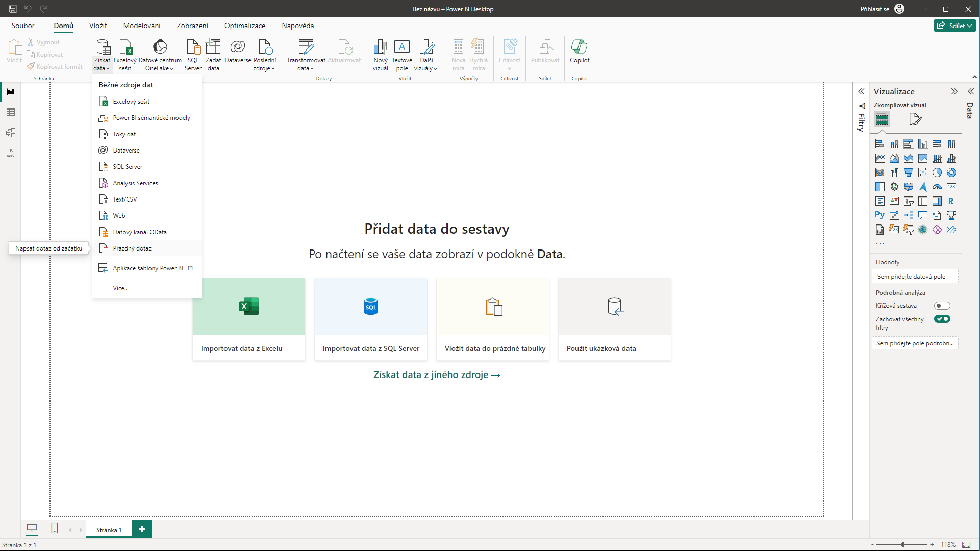Select the stacked bar chart visual
Image resolution: width=980 pixels, height=551 pixels.
[x=880, y=144]
